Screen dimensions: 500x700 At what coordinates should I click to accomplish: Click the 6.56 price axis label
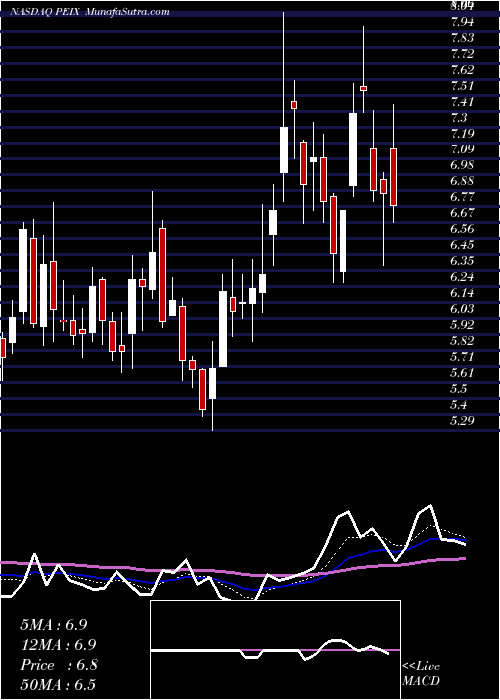coord(462,229)
